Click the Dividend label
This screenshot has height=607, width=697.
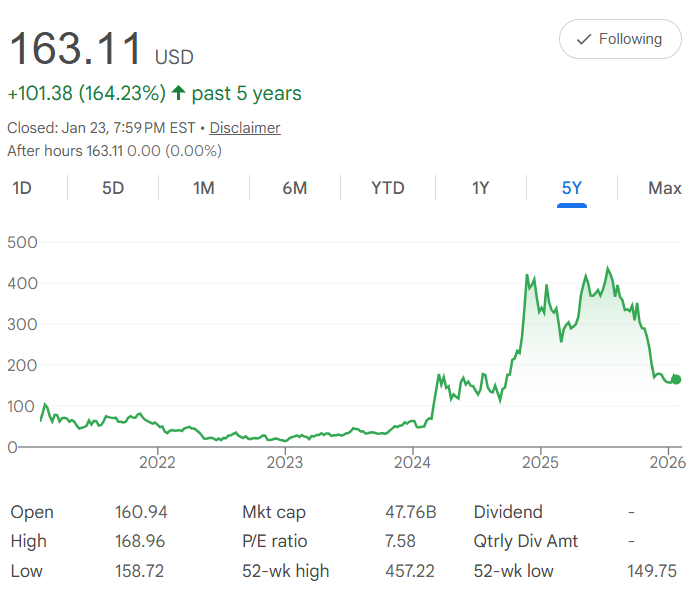(x=507, y=512)
